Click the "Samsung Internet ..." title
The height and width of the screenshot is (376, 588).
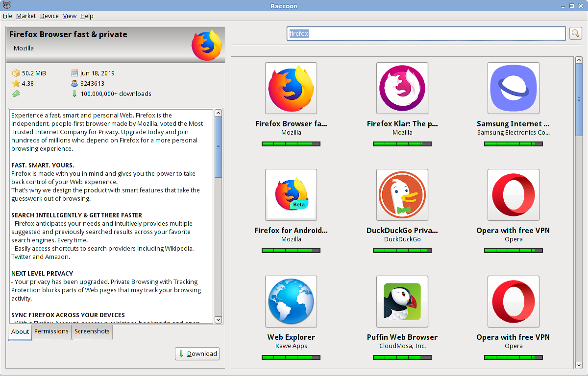514,124
